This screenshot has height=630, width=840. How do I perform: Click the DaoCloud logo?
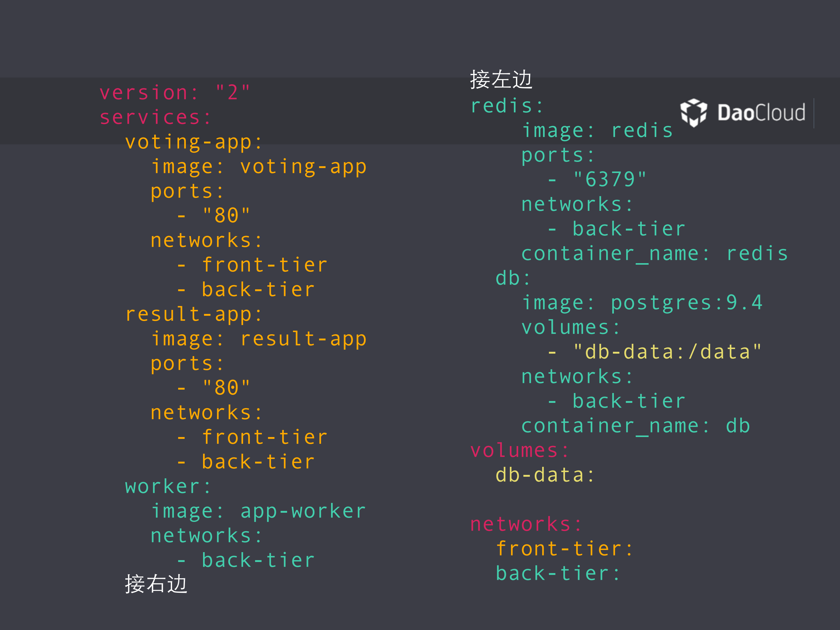[x=744, y=113]
